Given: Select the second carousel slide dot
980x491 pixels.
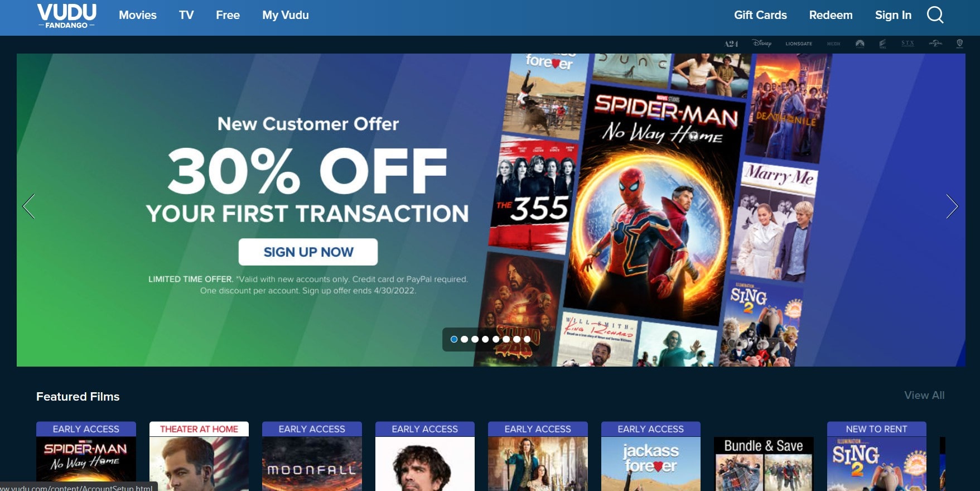Looking at the screenshot, I should click(464, 339).
